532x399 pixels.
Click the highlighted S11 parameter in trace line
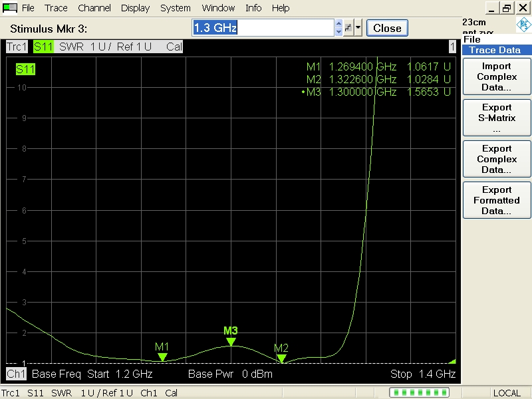(x=43, y=47)
